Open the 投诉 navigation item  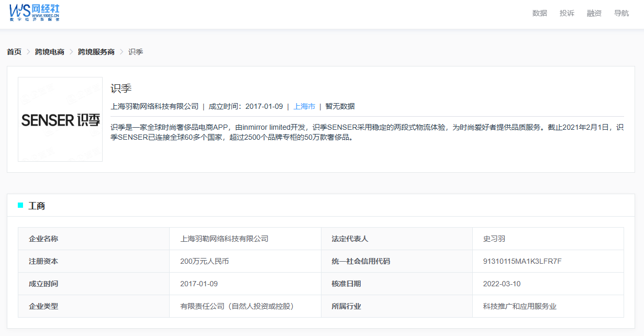pyautogui.click(x=567, y=13)
